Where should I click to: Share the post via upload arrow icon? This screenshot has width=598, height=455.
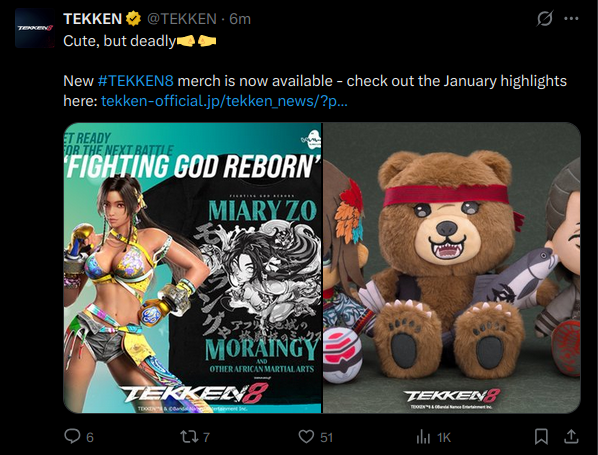pyautogui.click(x=571, y=436)
